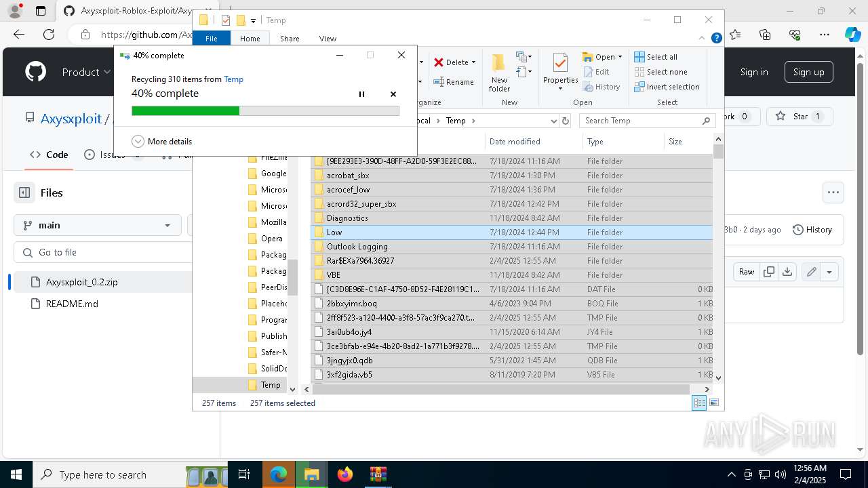Refresh the Temp folder view
The width and height of the screenshot is (868, 488).
[x=566, y=121]
